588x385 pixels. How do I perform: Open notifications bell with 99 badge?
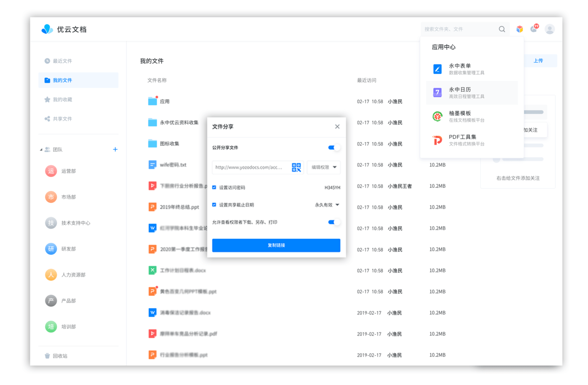click(534, 28)
